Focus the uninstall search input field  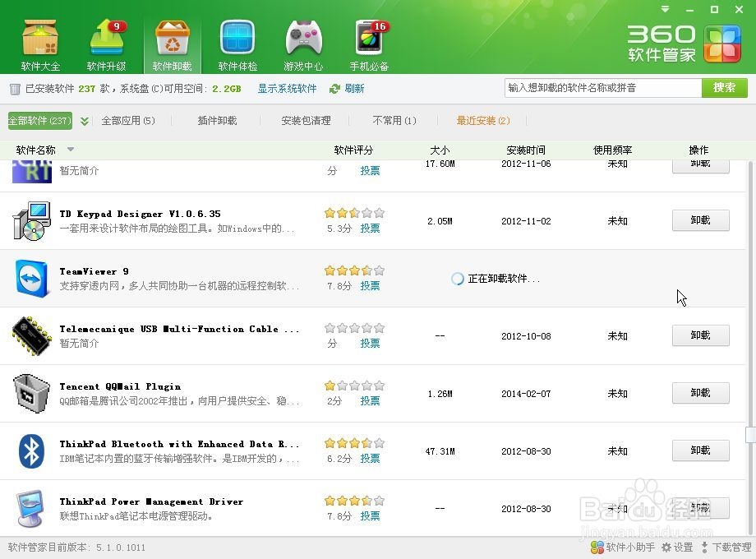click(602, 88)
